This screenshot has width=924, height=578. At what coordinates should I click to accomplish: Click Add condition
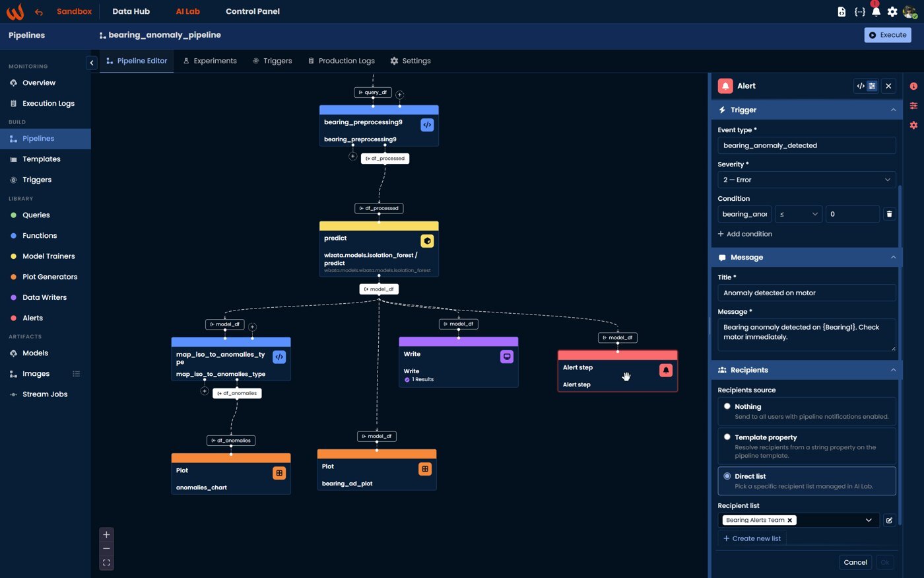pos(744,234)
